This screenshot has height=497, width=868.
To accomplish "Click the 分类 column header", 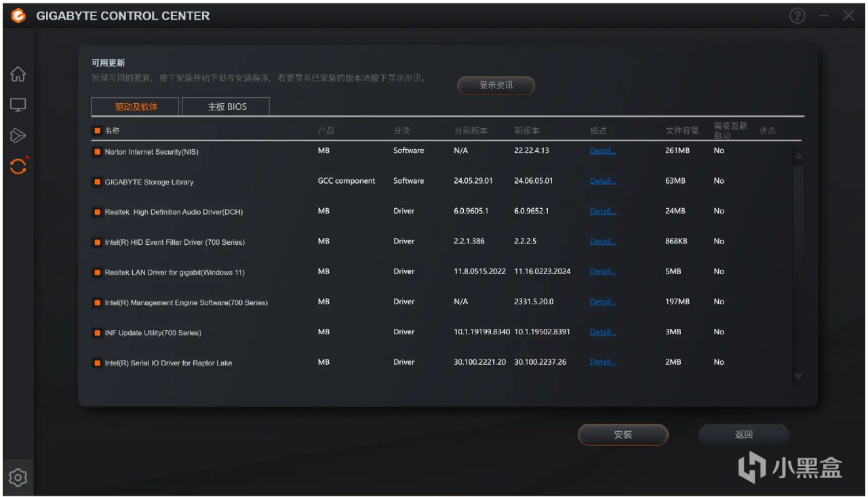I will (401, 130).
